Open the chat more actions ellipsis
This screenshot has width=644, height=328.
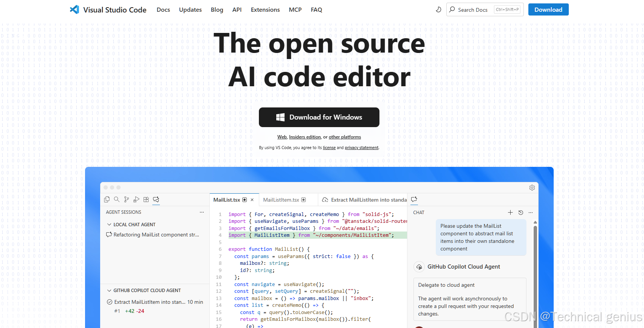pyautogui.click(x=531, y=213)
